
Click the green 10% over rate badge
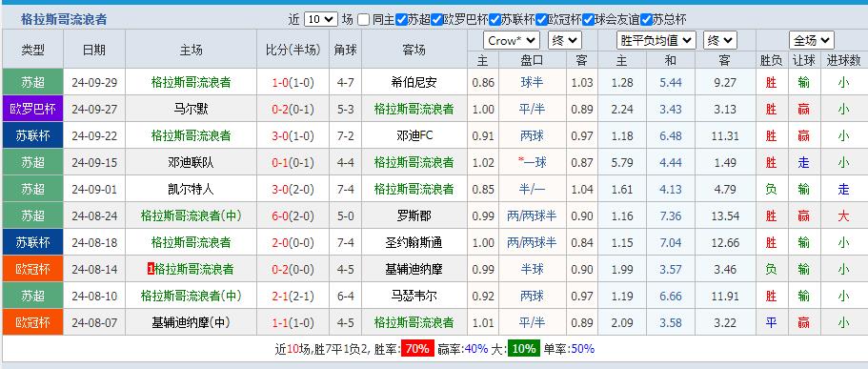523,349
